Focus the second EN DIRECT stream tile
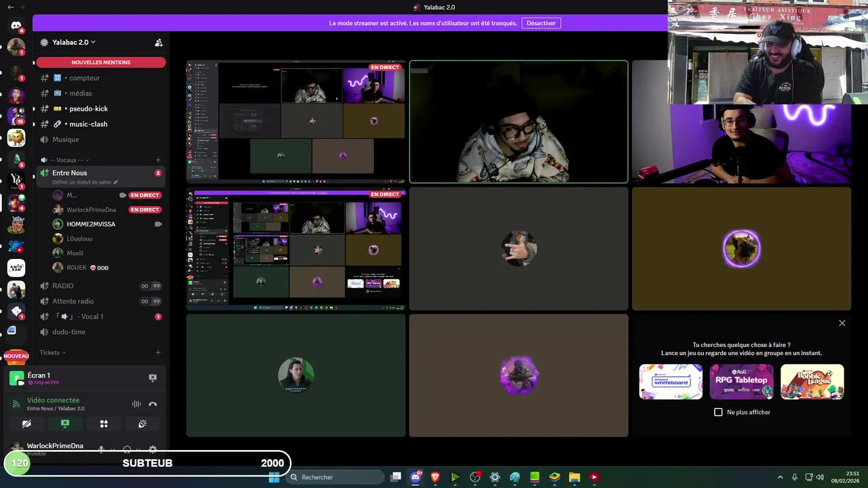 [x=296, y=249]
